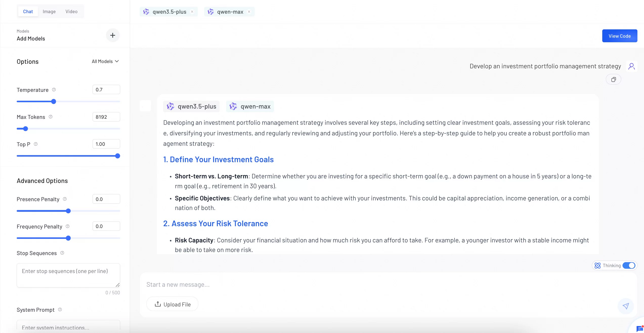This screenshot has height=333, width=644.
Task: Click Top P help question mark icon
Action: 36,144
